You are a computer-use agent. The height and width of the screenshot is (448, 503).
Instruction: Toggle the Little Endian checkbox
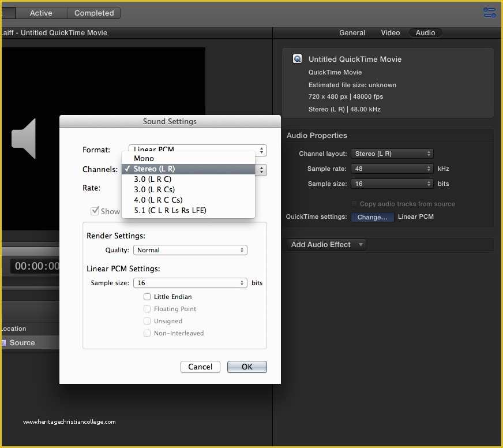(147, 297)
